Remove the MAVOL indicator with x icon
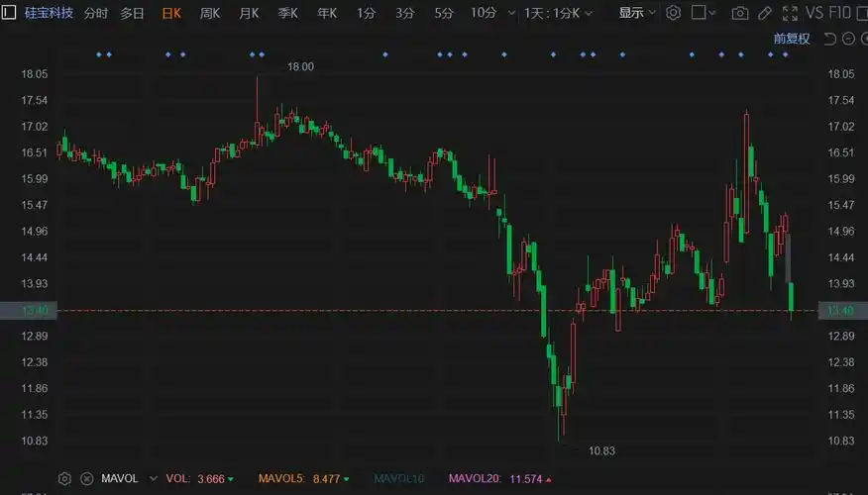 87,479
